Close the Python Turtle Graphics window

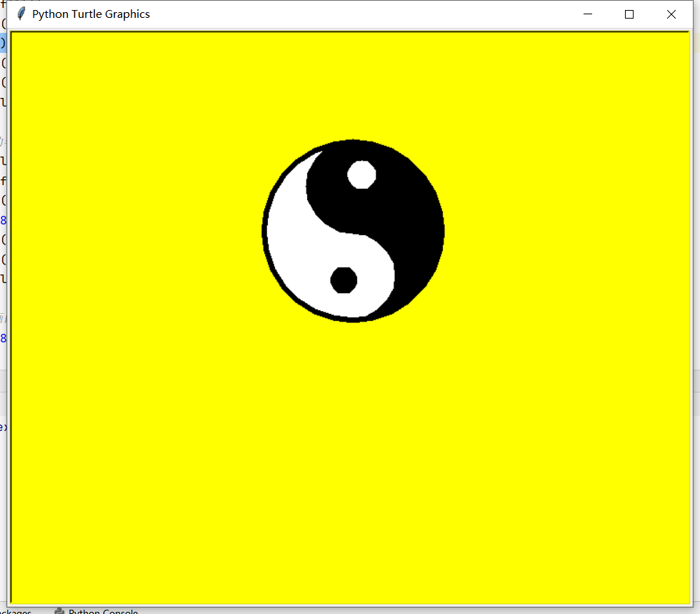[670, 14]
